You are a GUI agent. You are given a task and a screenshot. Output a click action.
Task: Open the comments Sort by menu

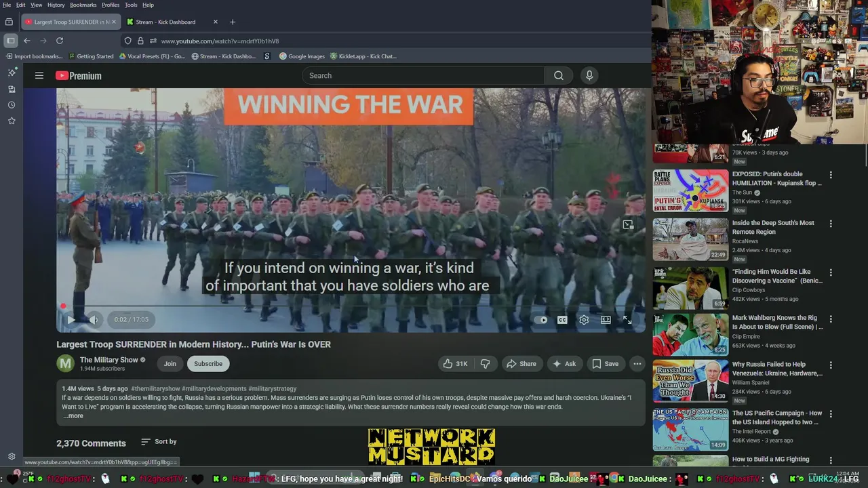159,442
